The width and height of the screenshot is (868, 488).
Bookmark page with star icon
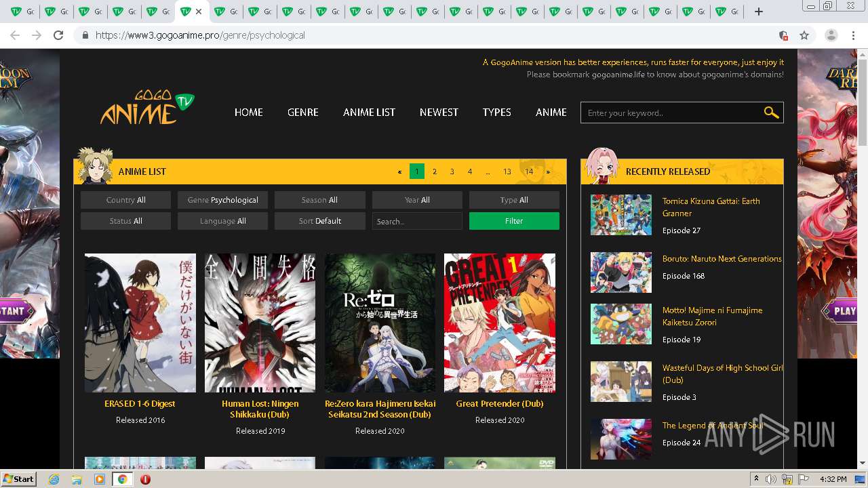click(x=804, y=35)
